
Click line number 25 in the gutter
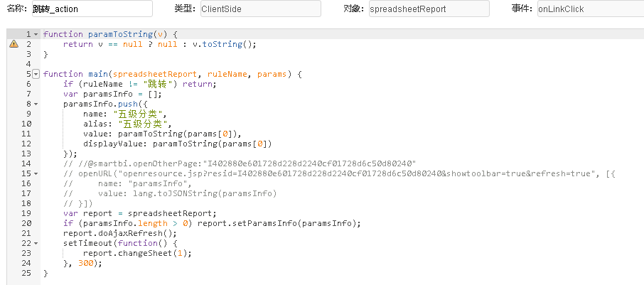coord(27,273)
